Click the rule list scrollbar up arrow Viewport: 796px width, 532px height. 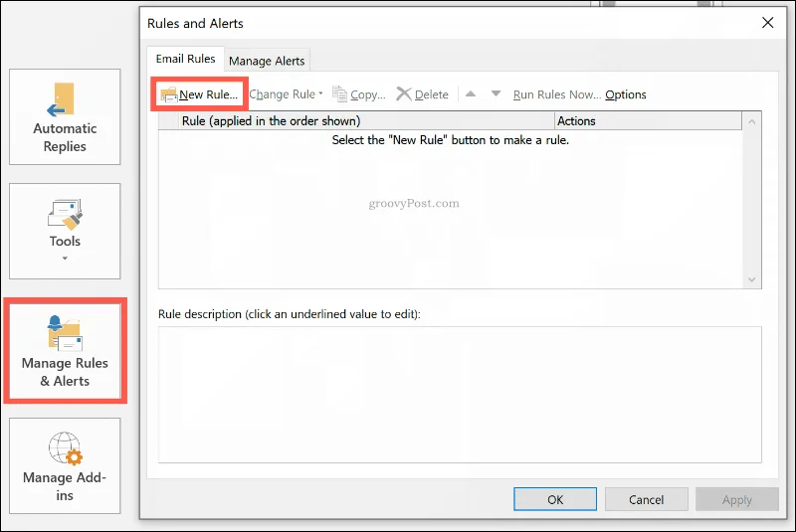pyautogui.click(x=752, y=121)
